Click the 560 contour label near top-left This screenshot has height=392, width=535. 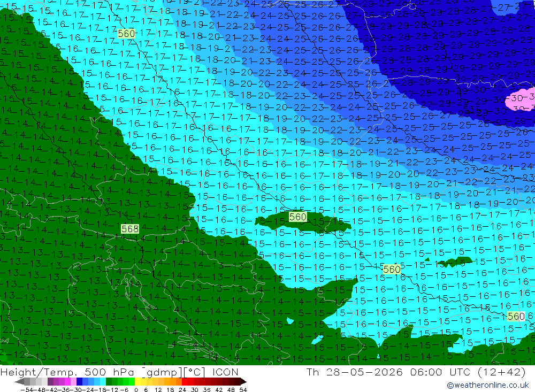pyautogui.click(x=126, y=34)
